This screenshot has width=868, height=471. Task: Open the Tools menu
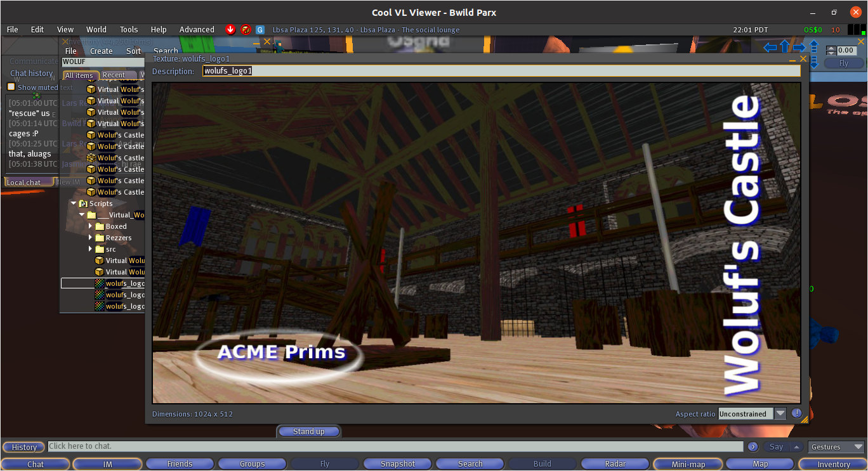pyautogui.click(x=129, y=29)
